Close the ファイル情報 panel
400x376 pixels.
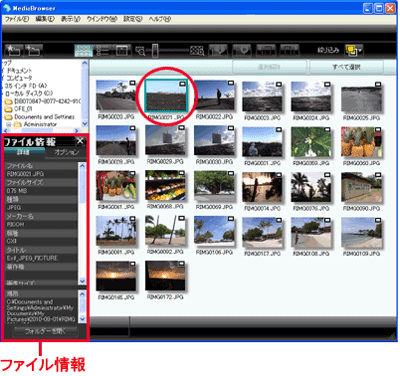pos(80,141)
